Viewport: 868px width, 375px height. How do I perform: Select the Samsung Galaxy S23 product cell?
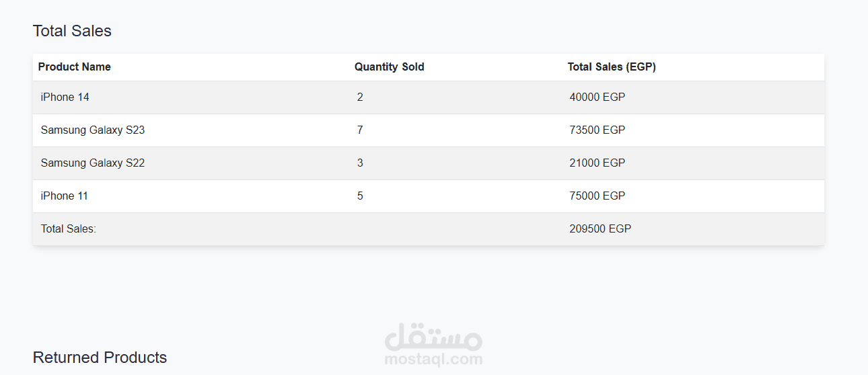click(93, 130)
